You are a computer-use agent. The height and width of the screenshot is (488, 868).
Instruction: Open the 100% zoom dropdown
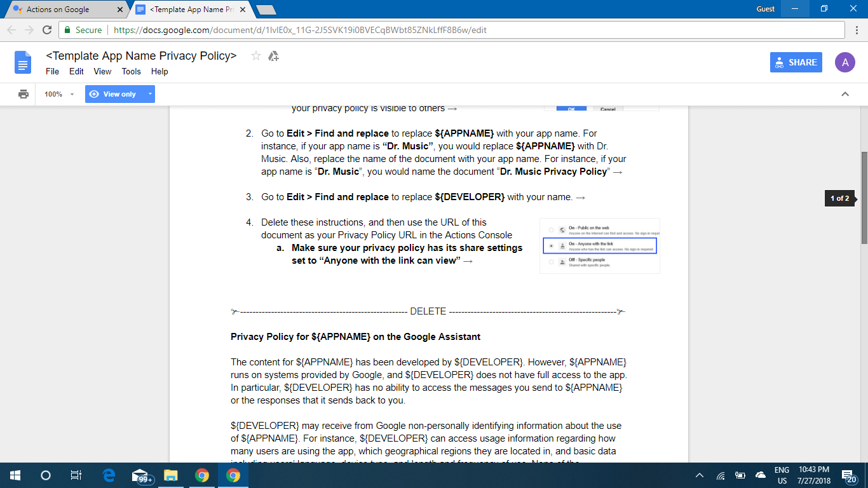(58, 94)
